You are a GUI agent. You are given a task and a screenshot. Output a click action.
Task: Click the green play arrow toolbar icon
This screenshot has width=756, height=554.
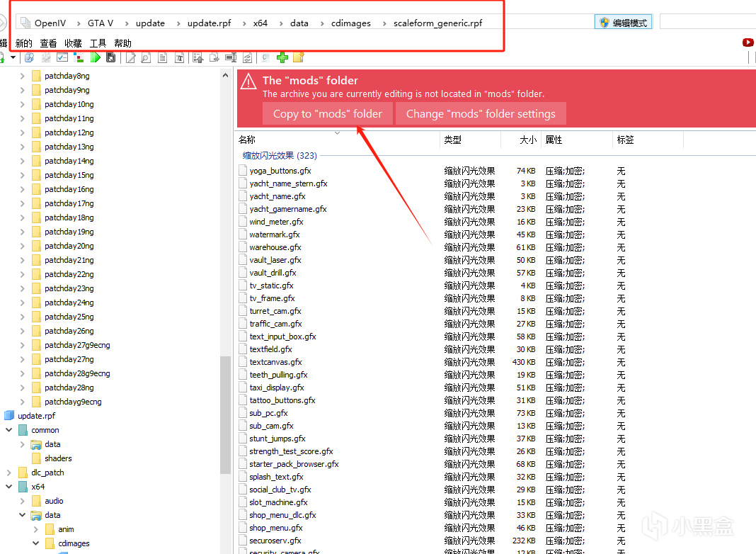pos(96,57)
